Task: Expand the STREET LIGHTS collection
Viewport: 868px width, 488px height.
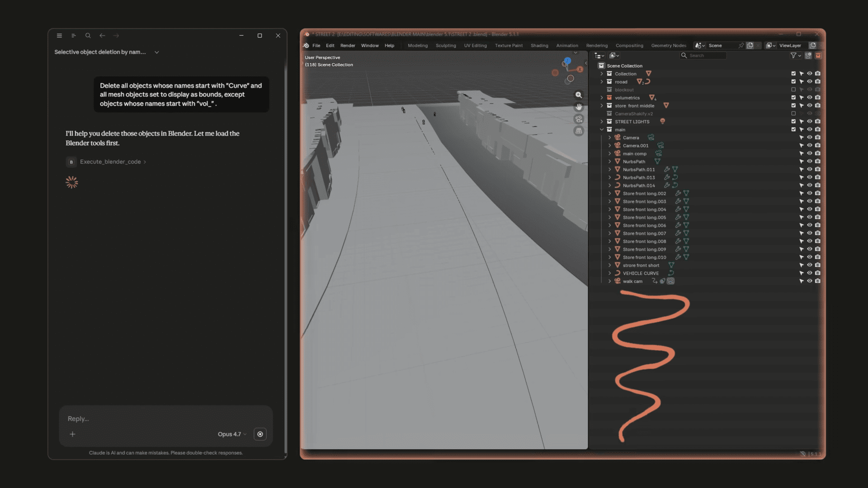Action: [602, 122]
